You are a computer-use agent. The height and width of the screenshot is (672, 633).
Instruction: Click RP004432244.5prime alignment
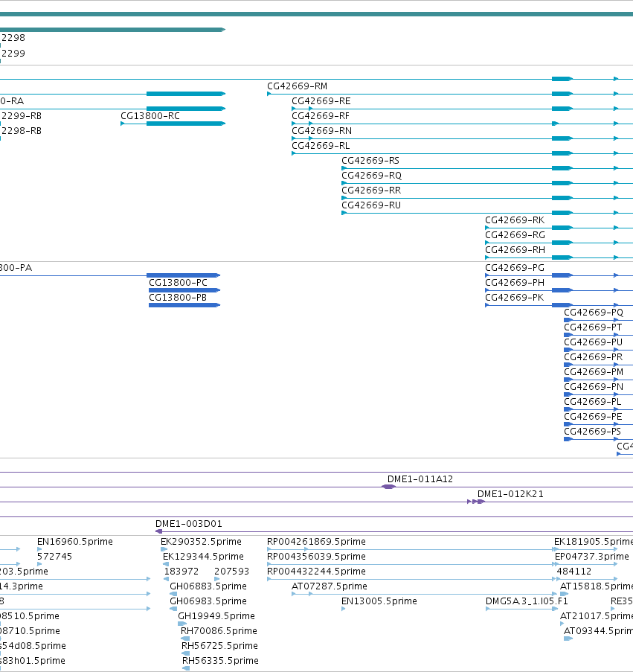(x=317, y=572)
